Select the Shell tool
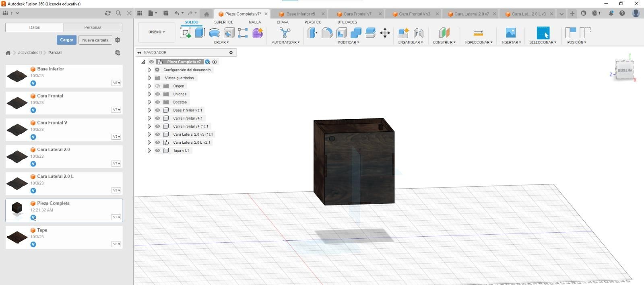 341,33
